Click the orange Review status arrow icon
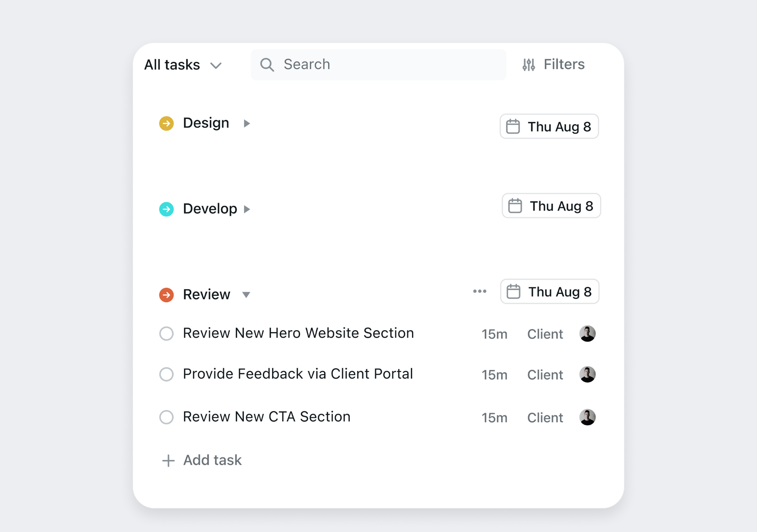Screen dimensions: 757x532 click(x=166, y=295)
